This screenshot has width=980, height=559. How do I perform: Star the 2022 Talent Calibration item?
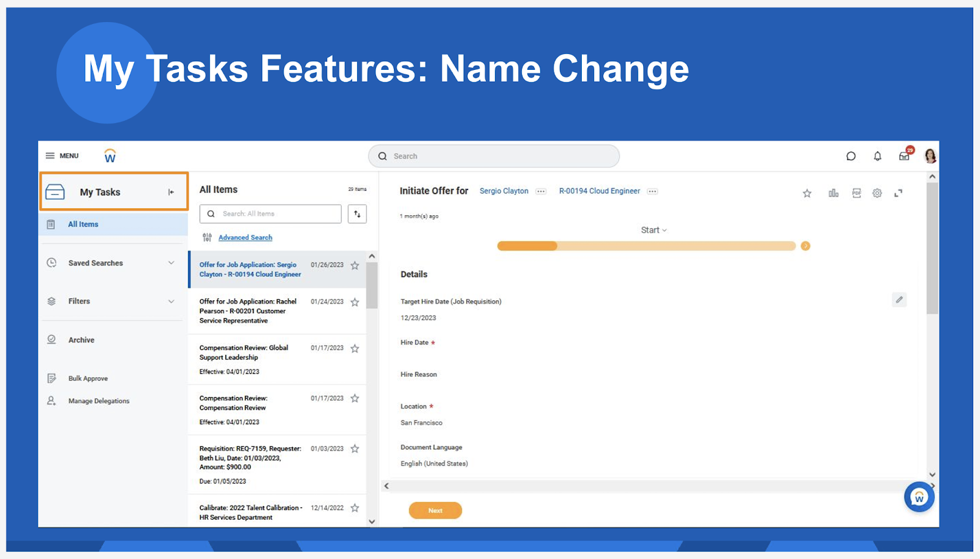pos(355,508)
